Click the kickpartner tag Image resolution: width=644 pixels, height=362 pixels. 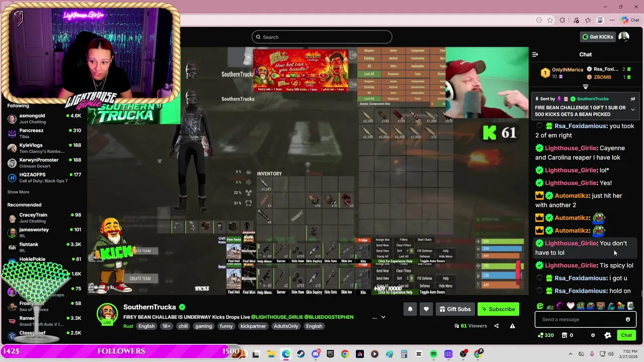tap(254, 326)
